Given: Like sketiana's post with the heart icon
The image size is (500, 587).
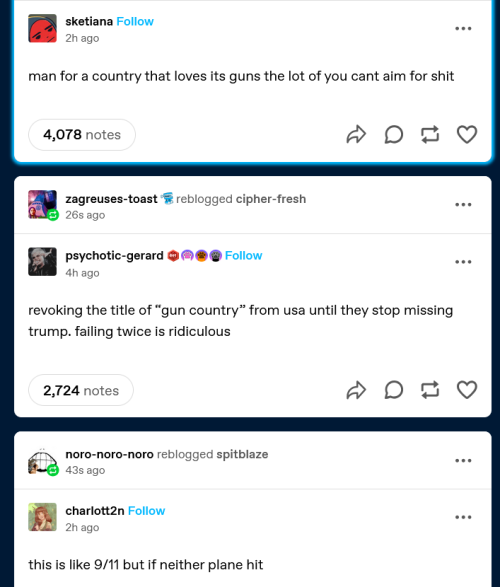Looking at the screenshot, I should [x=467, y=134].
